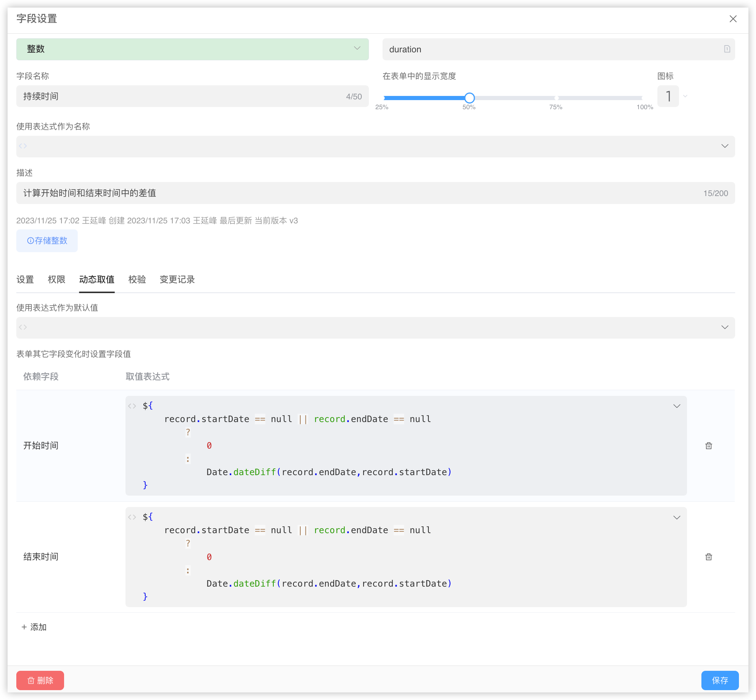Click the info icon on 存储整数 tag
The height and width of the screenshot is (700, 756).
30,241
